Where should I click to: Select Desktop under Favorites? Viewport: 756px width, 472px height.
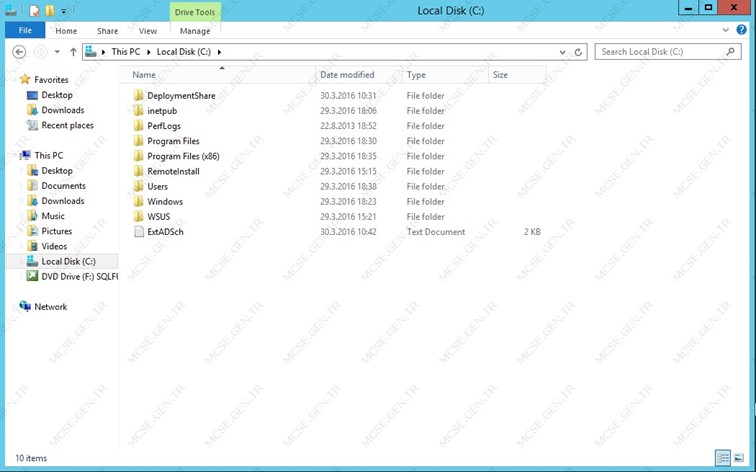tap(57, 95)
